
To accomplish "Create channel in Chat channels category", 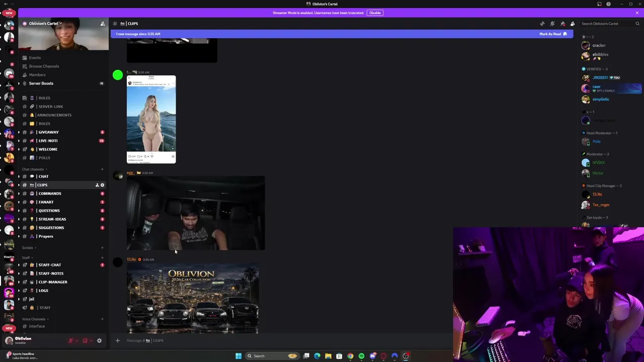I will tap(102, 169).
